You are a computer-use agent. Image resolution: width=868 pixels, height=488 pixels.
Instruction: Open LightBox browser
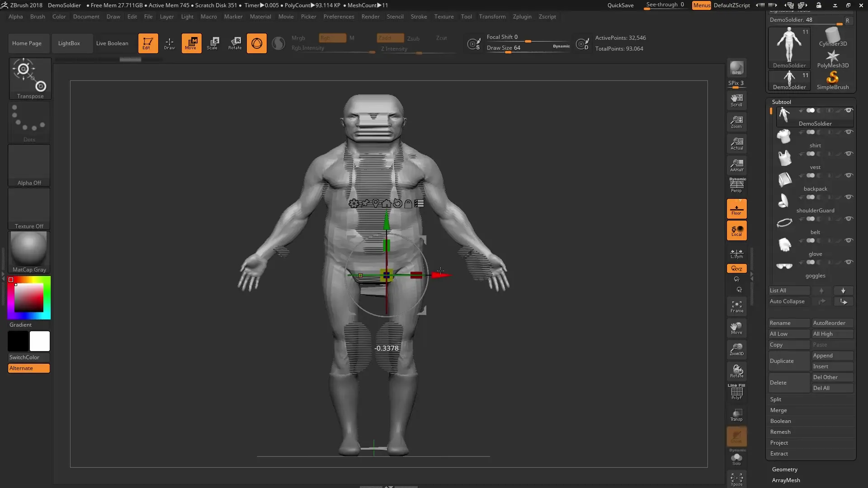click(x=69, y=43)
